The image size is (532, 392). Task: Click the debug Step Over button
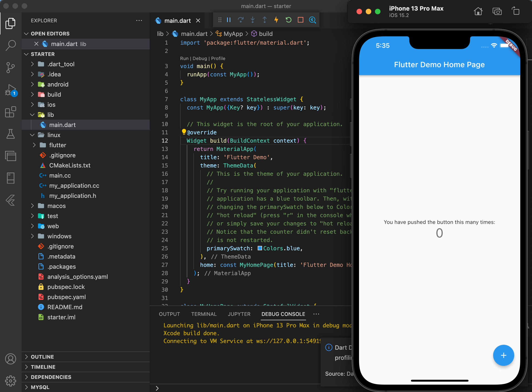tap(241, 20)
